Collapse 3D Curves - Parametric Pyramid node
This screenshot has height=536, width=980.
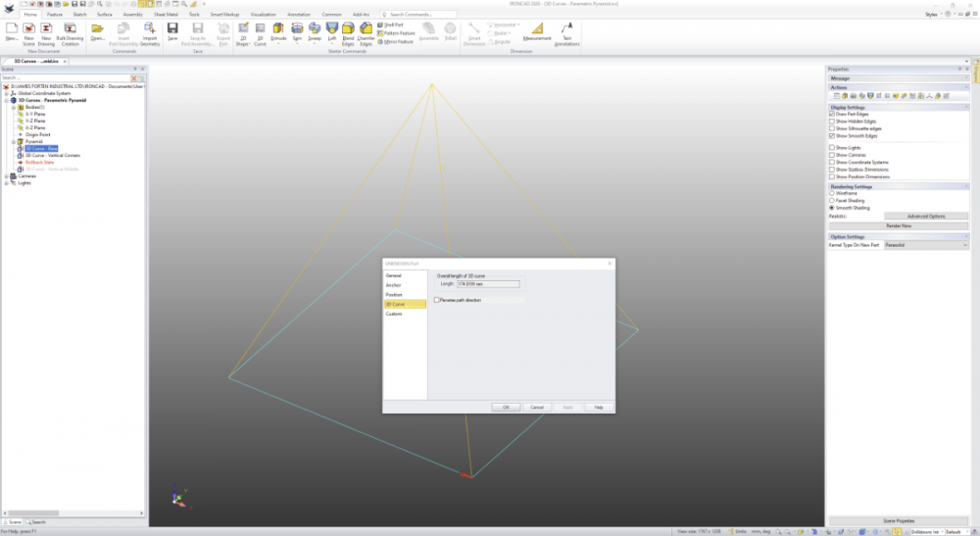click(x=6, y=100)
